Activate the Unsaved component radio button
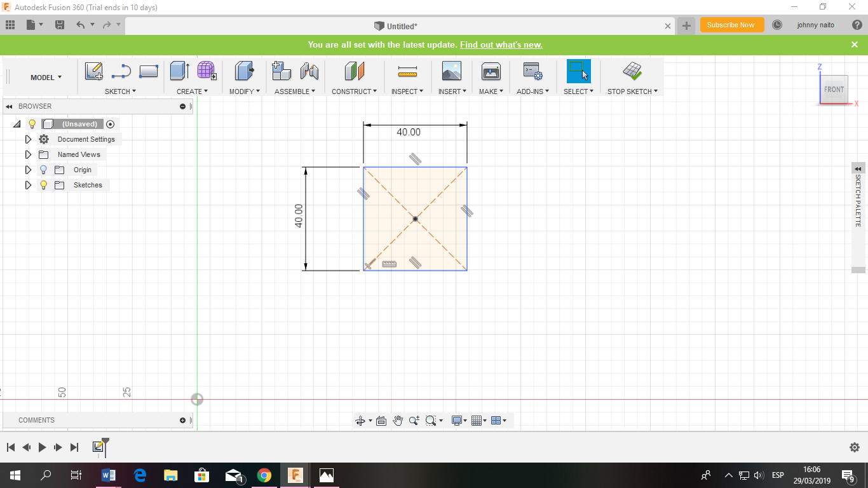Viewport: 868px width, 488px height. click(x=110, y=124)
